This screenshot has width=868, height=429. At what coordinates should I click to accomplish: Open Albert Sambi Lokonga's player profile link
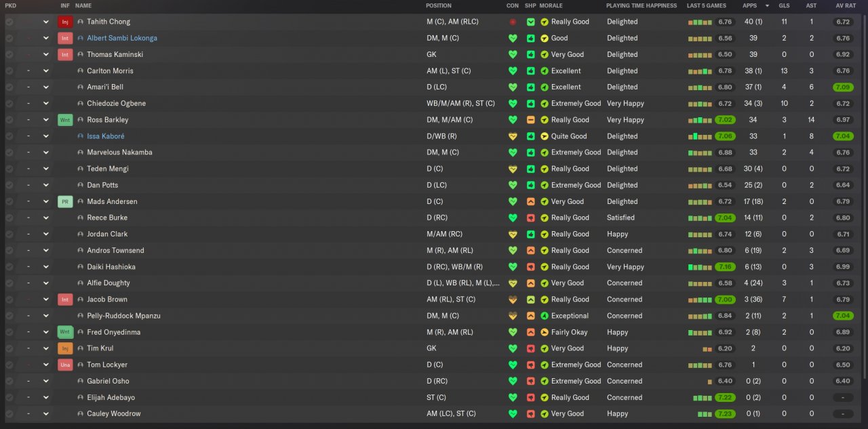coord(122,38)
